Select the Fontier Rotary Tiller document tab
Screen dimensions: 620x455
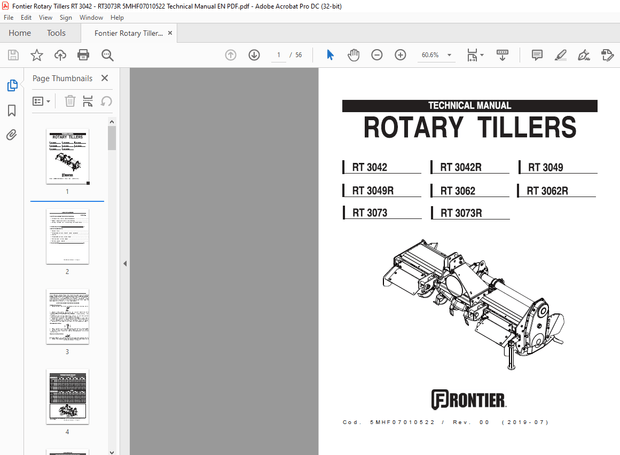pos(129,33)
